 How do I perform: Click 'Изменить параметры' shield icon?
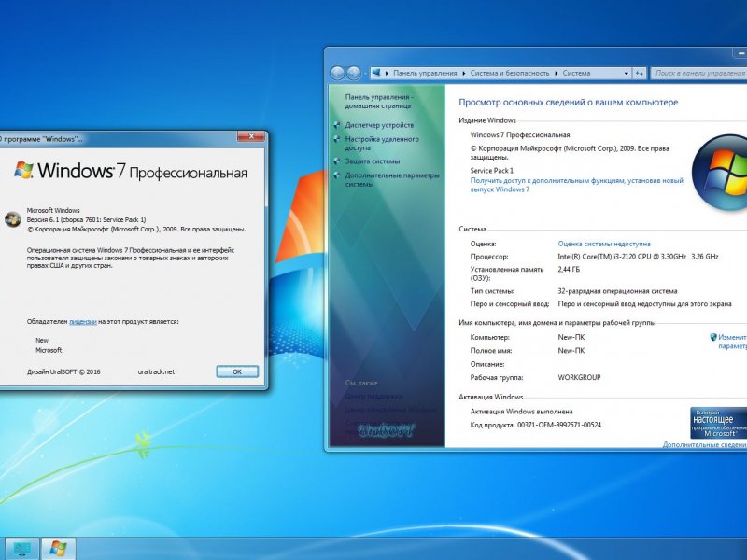pyautogui.click(x=713, y=337)
